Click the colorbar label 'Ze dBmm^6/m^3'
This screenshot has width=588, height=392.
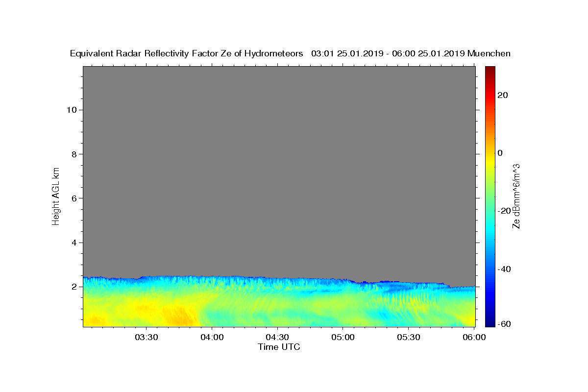click(x=516, y=196)
